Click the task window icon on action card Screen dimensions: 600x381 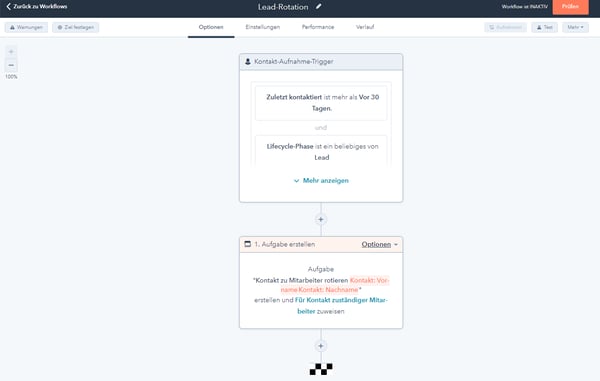248,244
